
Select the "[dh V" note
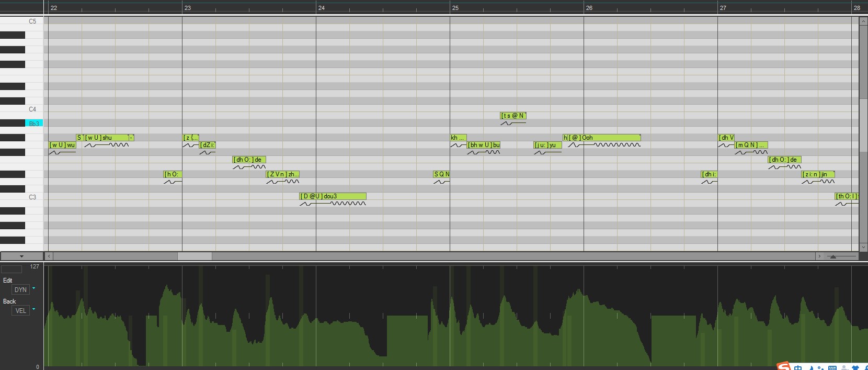point(726,138)
